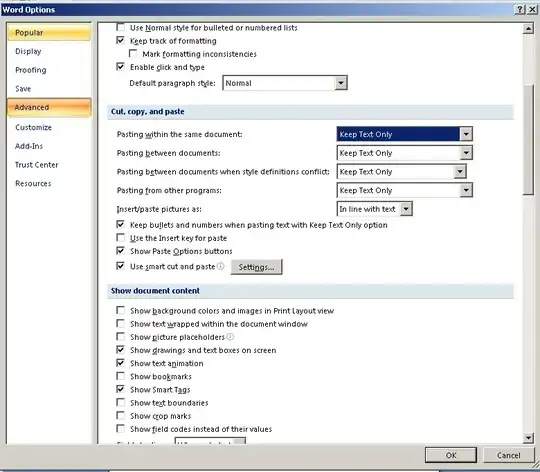Screen dimensions: 540x472
Task: Uncheck Keep track of formatting
Action: [121, 40]
